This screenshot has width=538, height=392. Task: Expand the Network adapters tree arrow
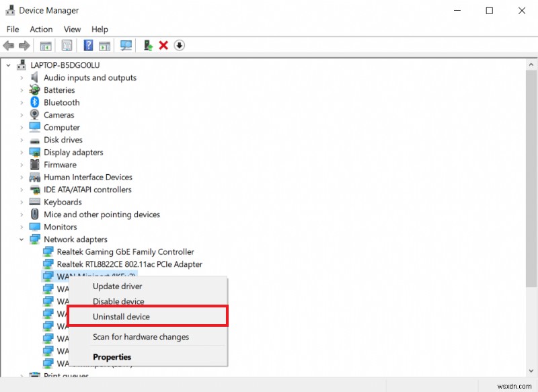coord(21,239)
